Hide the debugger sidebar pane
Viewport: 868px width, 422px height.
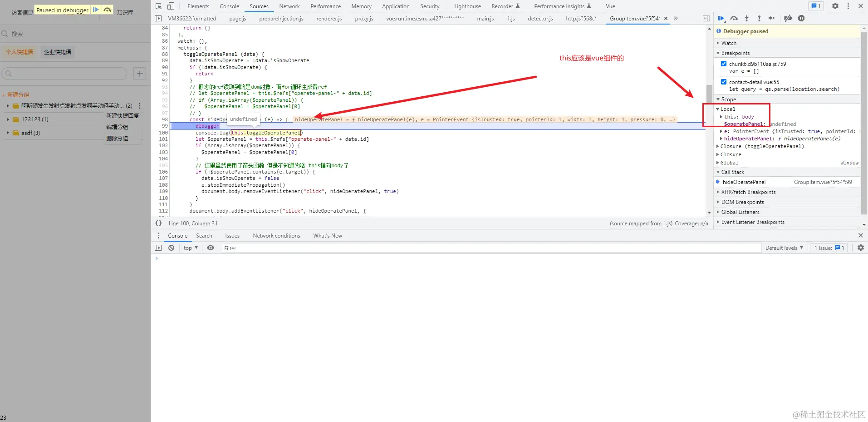pos(706,19)
